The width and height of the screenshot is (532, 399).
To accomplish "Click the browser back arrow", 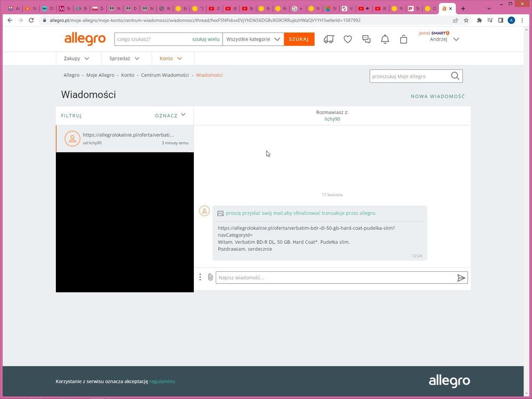I will click(x=10, y=20).
